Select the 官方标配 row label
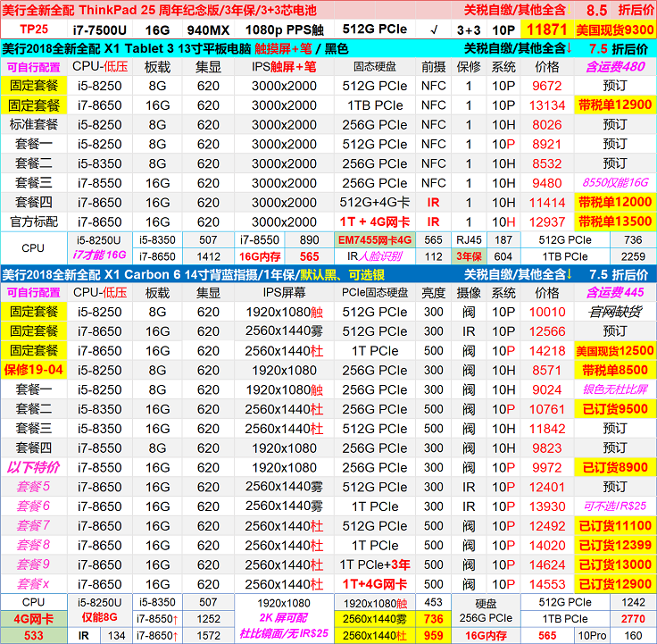This screenshot has height=644, width=657. 34,222
